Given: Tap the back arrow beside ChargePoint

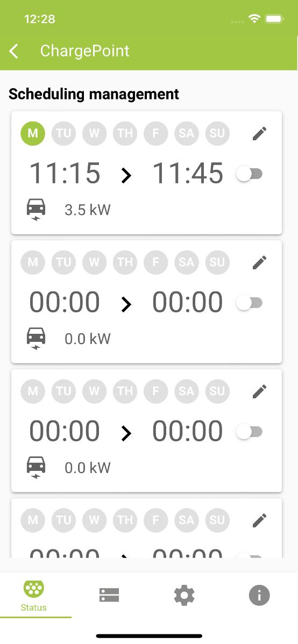Looking at the screenshot, I should click(x=13, y=52).
